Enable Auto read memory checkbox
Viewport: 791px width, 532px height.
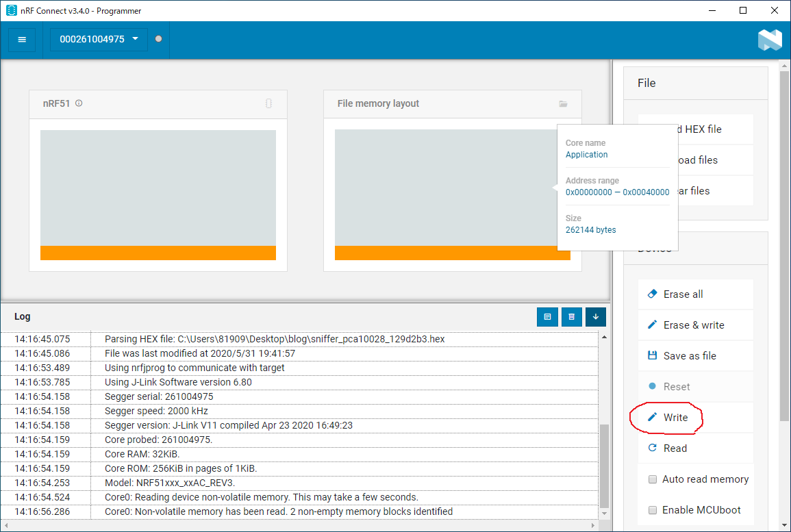click(652, 479)
